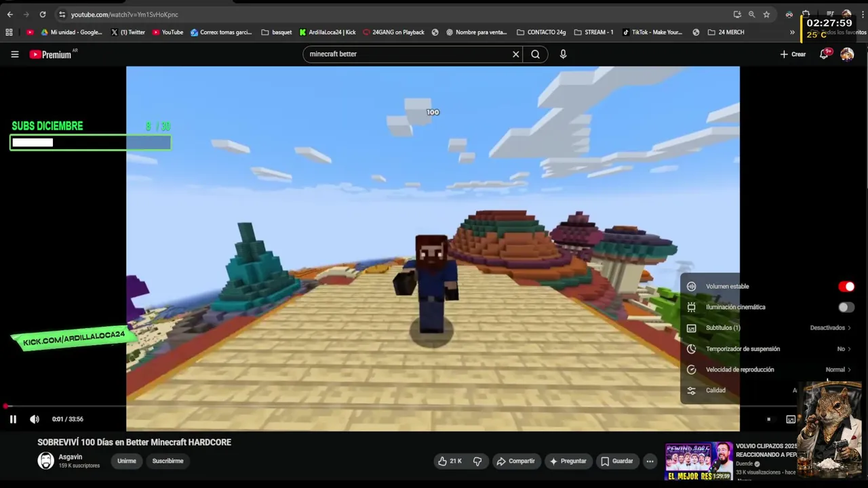Click the video progress bar scrubber
The width and height of the screenshot is (868, 488).
pyautogui.click(x=6, y=406)
